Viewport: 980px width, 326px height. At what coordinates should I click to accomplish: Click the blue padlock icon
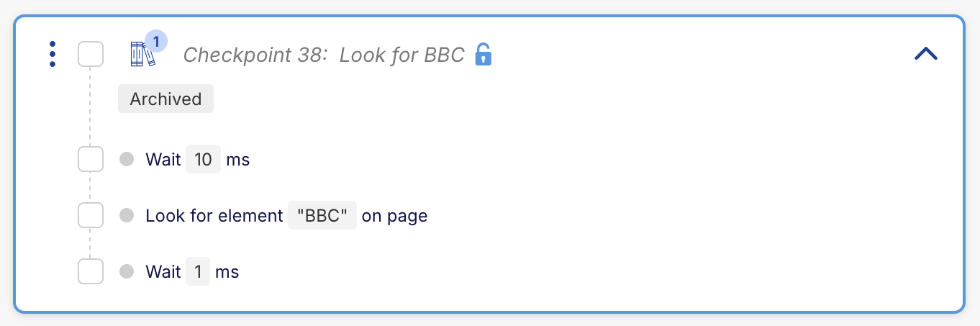pos(484,55)
